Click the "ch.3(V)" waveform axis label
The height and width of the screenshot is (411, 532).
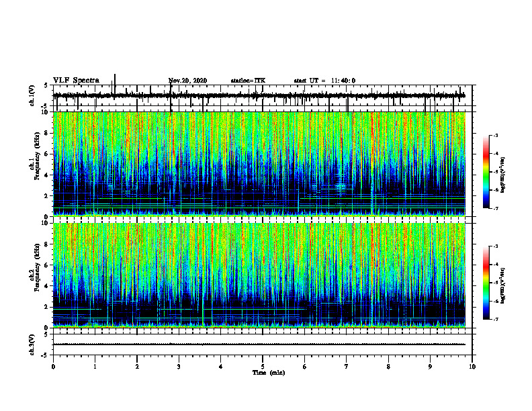[x=32, y=345]
